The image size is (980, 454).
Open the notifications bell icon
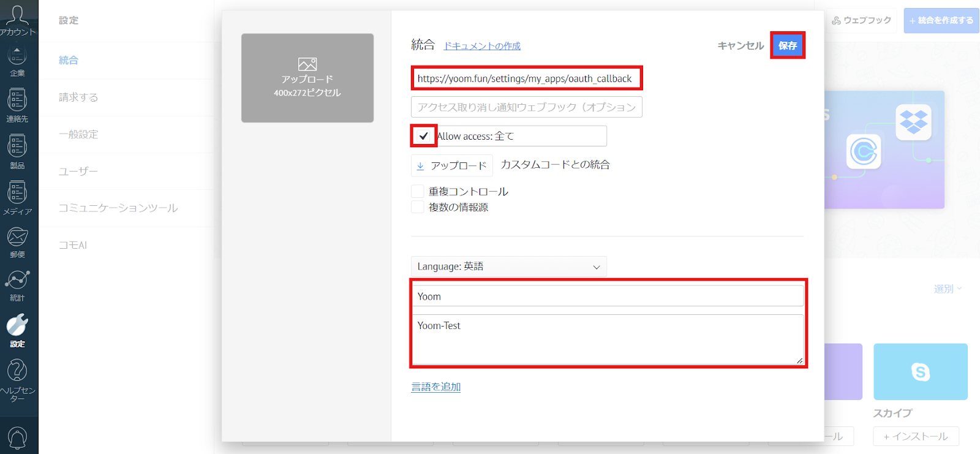[17, 437]
